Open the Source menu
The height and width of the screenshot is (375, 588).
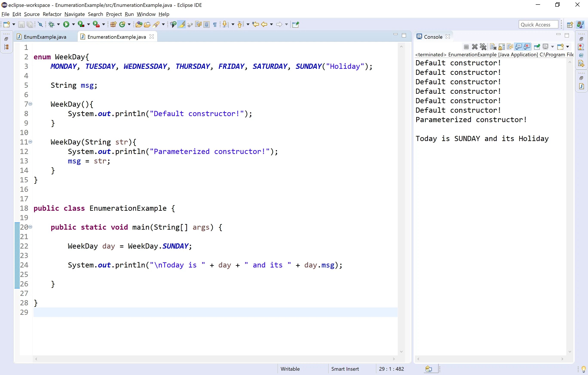32,14
